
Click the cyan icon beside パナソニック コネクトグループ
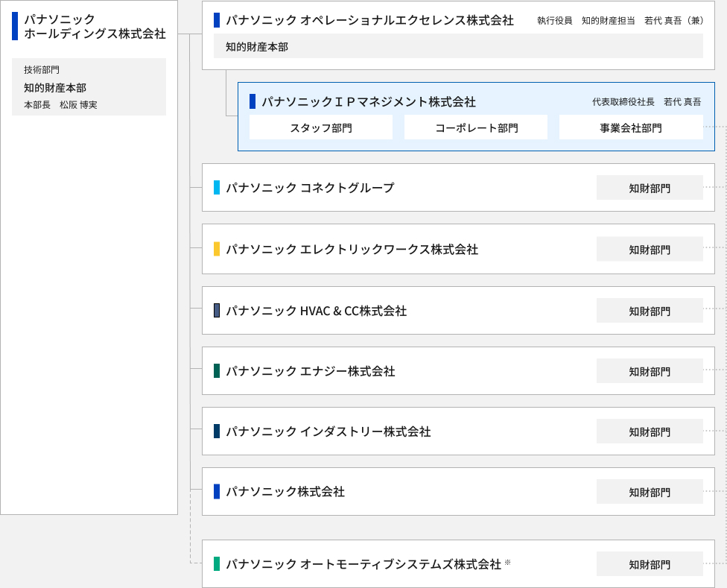pyautogui.click(x=216, y=188)
